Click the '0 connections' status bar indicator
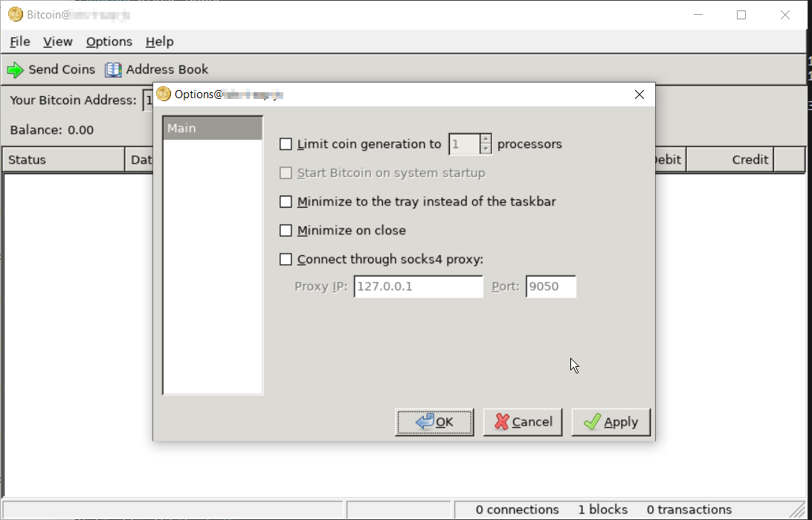812x520 pixels. [x=518, y=510]
